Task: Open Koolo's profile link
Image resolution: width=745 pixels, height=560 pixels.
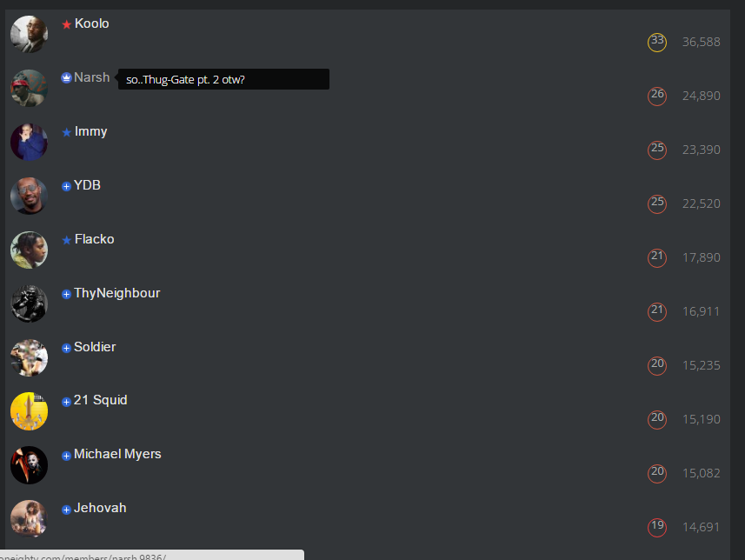Action: click(x=91, y=23)
